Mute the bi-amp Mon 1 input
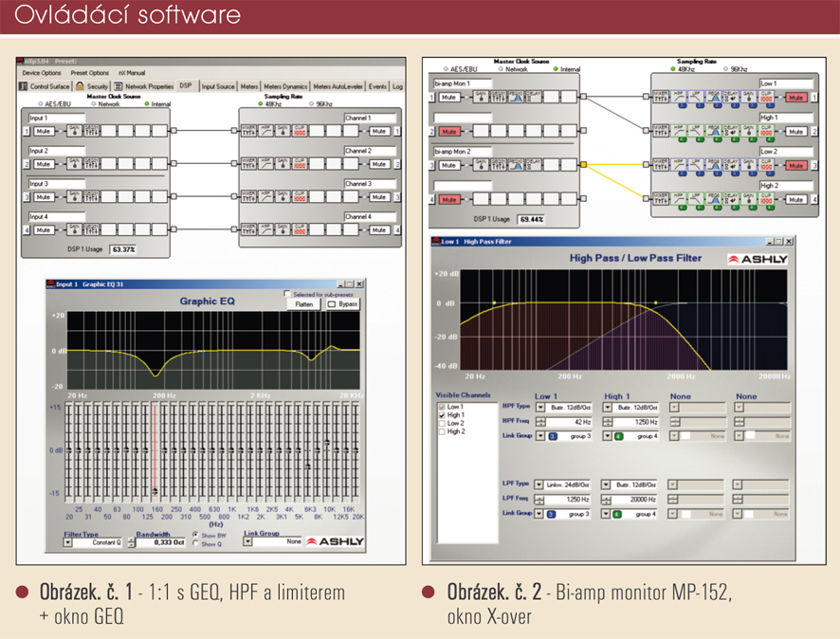 (449, 98)
